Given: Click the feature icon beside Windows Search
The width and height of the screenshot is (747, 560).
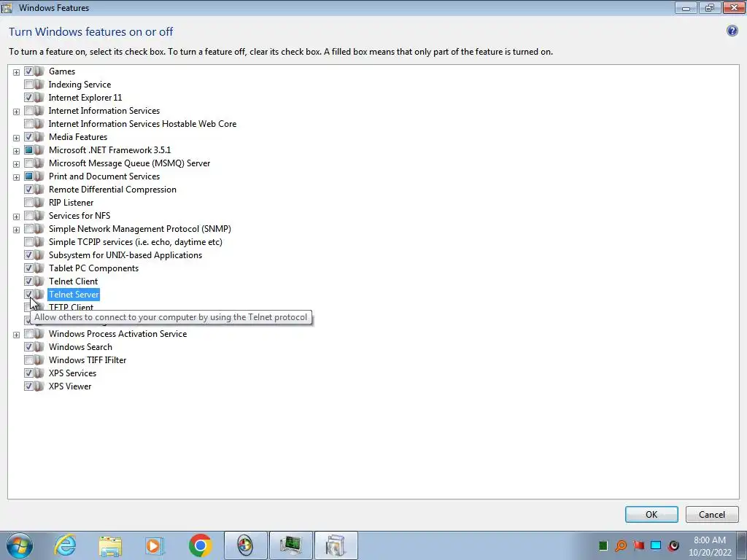Looking at the screenshot, I should point(39,347).
